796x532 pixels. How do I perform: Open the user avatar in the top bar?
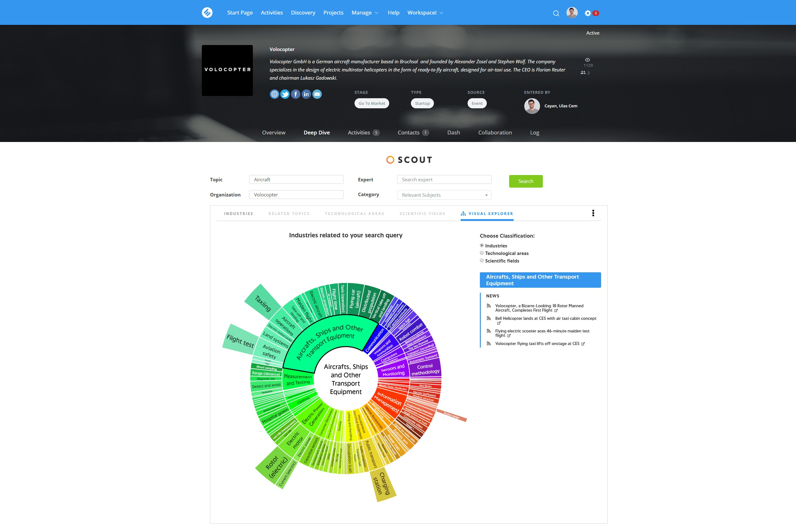[572, 13]
